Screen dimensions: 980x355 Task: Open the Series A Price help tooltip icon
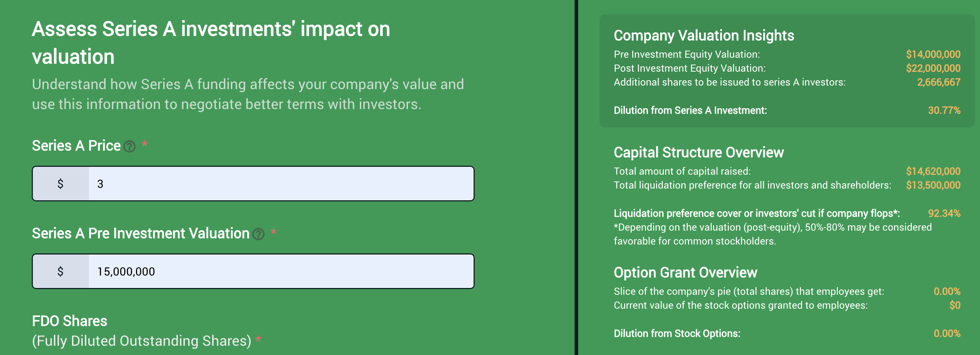pos(129,146)
